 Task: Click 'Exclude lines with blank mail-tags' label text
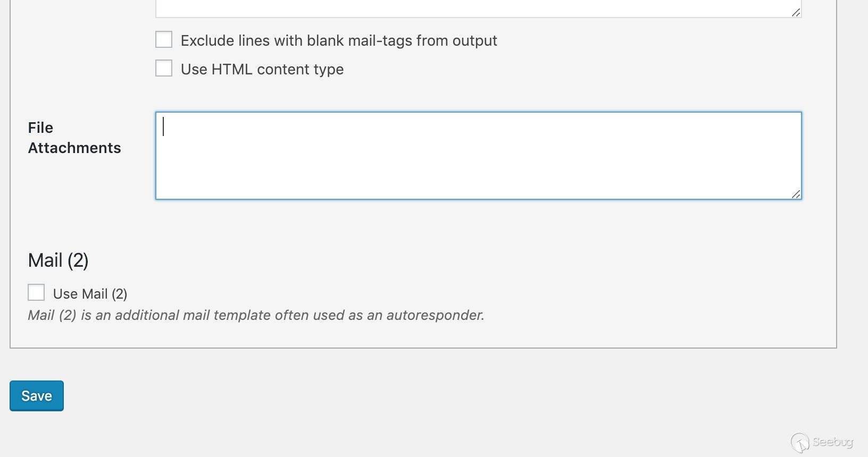click(339, 41)
